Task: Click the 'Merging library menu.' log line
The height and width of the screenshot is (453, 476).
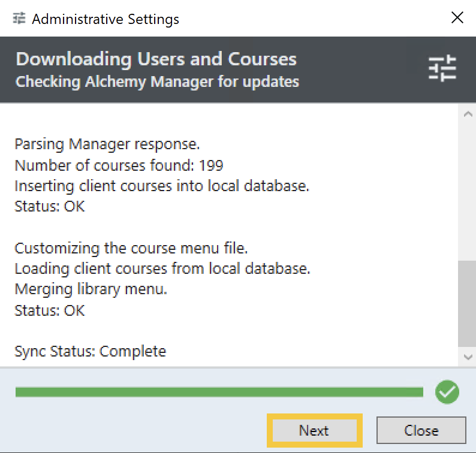Action: coord(91,289)
